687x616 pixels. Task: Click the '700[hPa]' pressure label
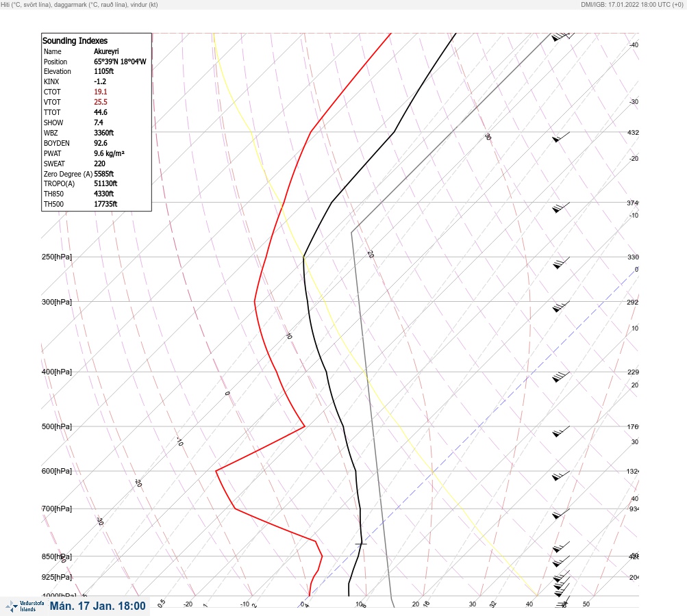57,509
